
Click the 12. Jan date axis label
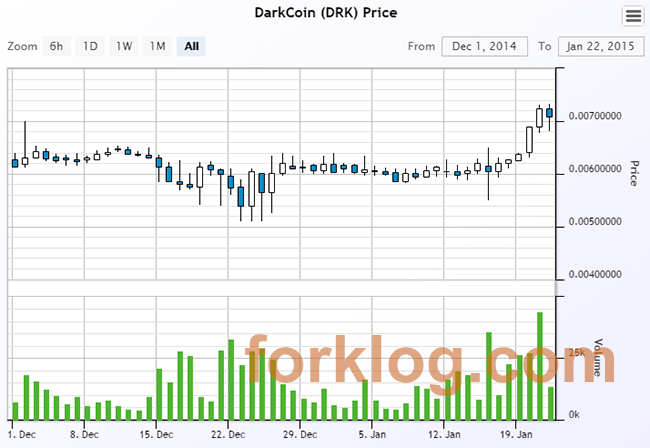444,435
